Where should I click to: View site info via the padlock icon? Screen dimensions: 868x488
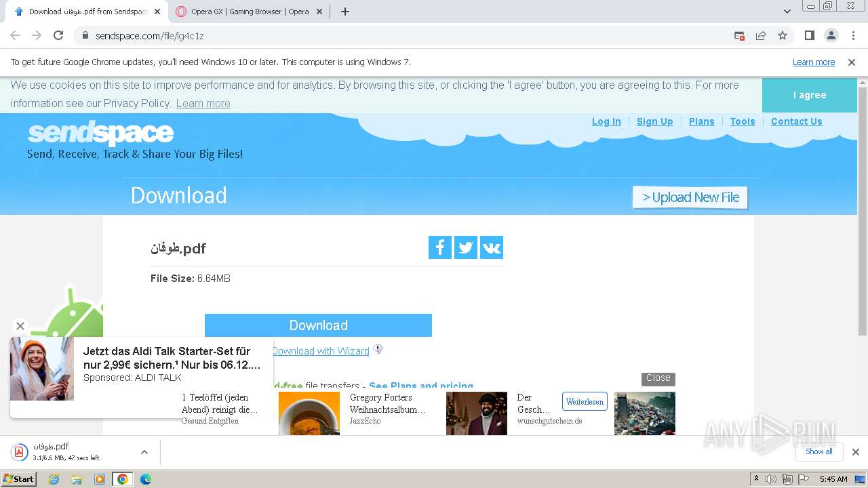85,36
